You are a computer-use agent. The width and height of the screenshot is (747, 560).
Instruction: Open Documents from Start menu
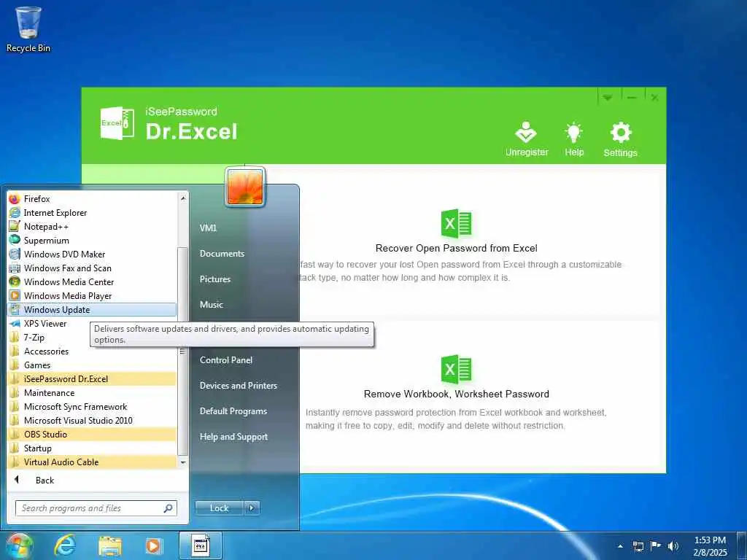(x=222, y=253)
